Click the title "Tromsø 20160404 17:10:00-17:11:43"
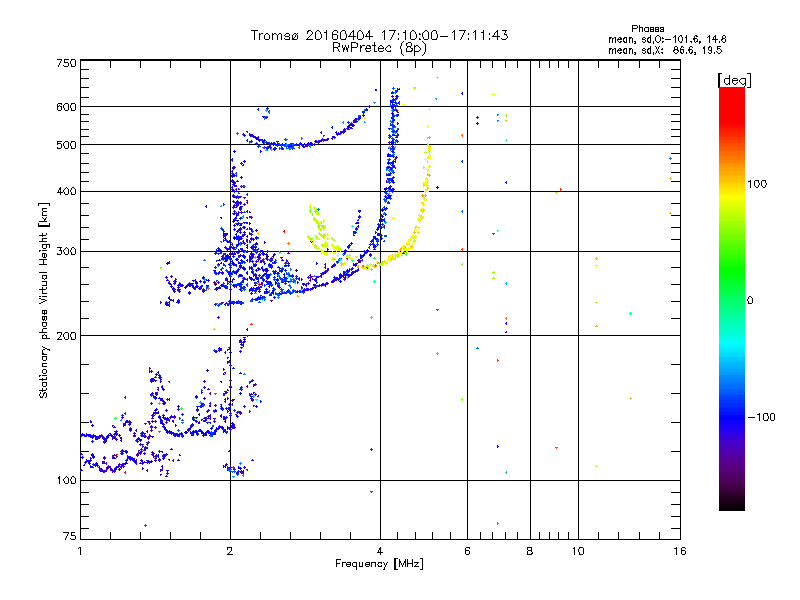This screenshot has height=600, width=800. (x=379, y=35)
